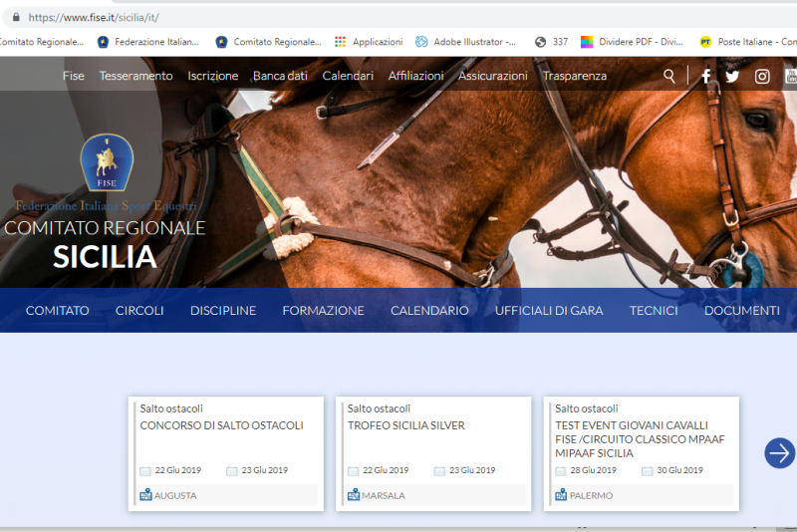Click the search magnifier icon
Image resolution: width=797 pixels, height=532 pixels.
coord(669,77)
